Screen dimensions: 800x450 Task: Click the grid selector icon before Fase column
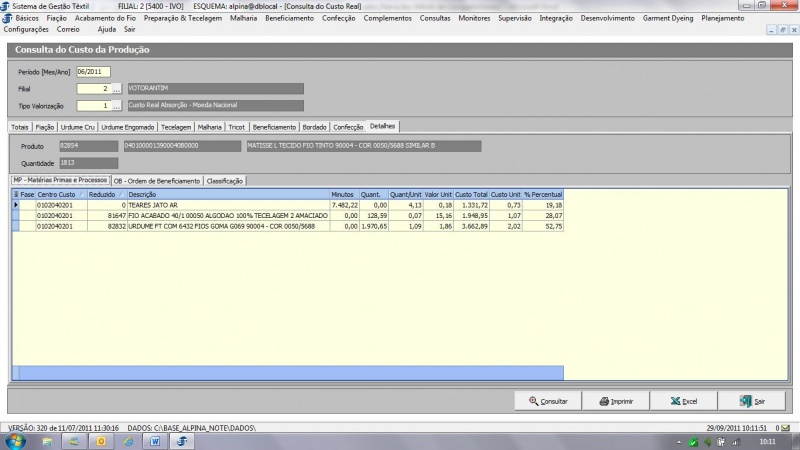[x=15, y=193]
